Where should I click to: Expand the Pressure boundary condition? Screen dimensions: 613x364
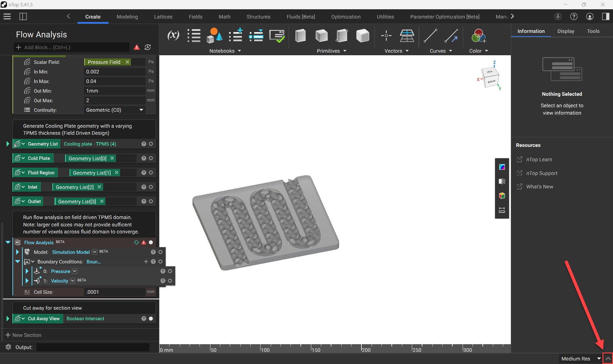click(x=27, y=271)
